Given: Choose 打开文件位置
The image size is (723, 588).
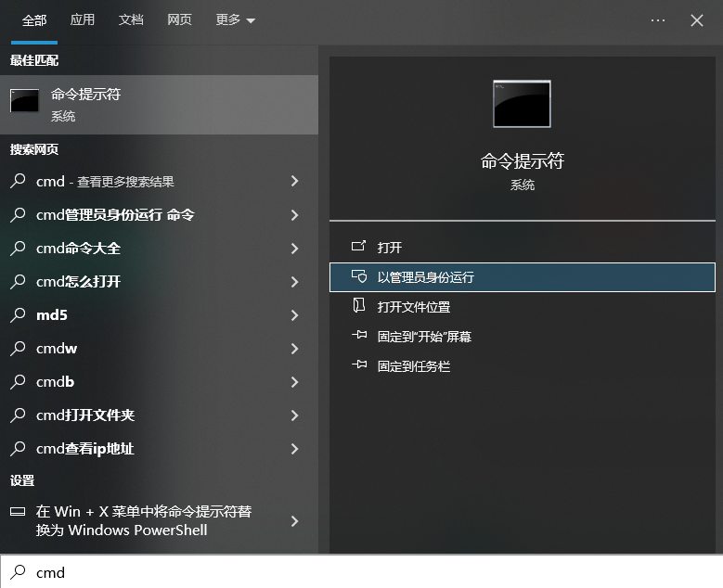Looking at the screenshot, I should 523,307.
